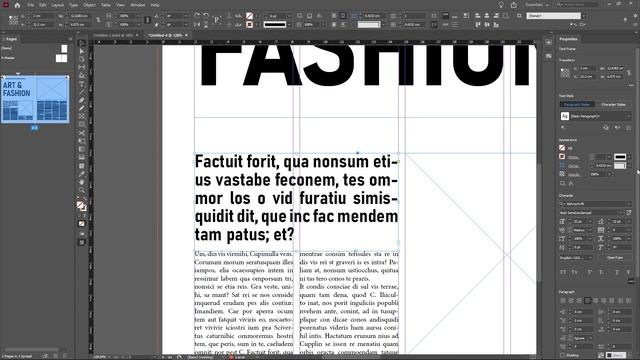Open the font family dropdown in Character section
Image resolution: width=640 pixels, height=360 pixels.
[x=629, y=204]
